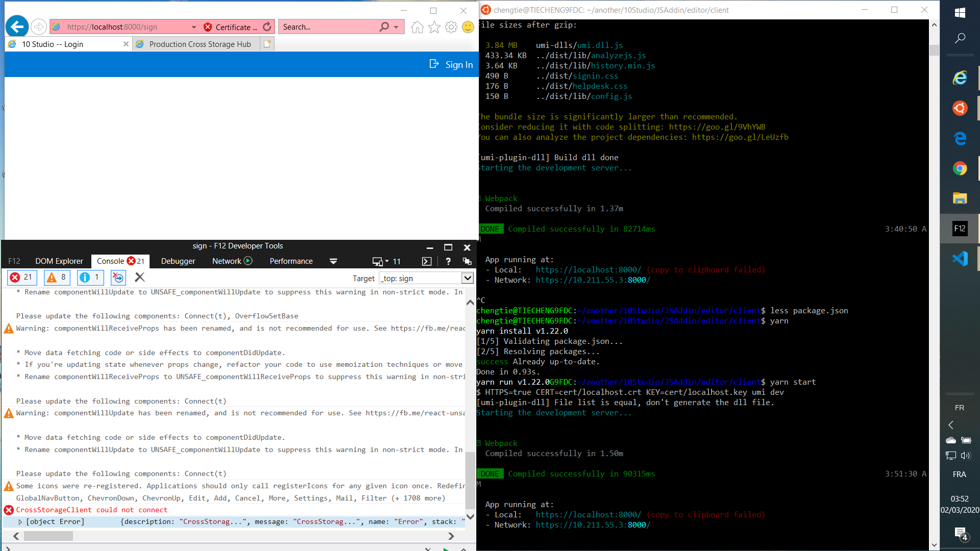Viewport: 980px width, 551px height.
Task: Open Visual Studio Code from the taskbar
Action: tap(960, 259)
